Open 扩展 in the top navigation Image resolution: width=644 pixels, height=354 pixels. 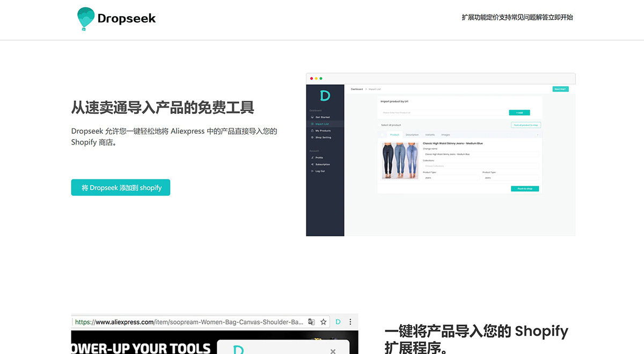468,17
